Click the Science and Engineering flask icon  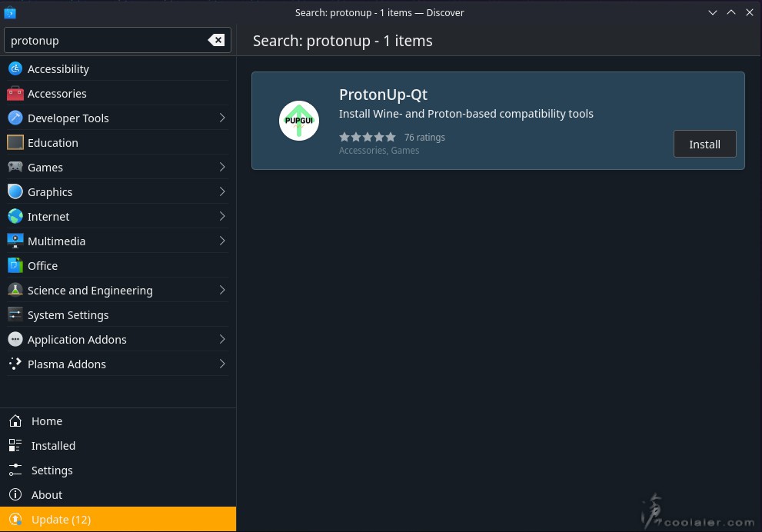pyautogui.click(x=15, y=290)
